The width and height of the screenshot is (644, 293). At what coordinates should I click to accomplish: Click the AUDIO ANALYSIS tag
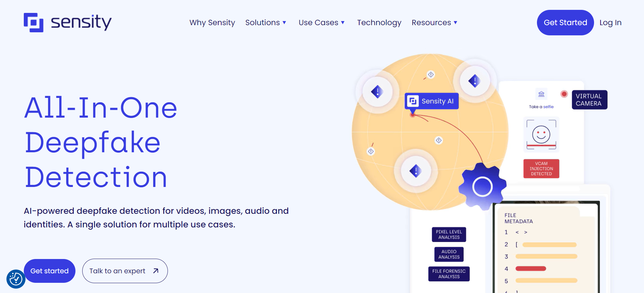[449, 254]
